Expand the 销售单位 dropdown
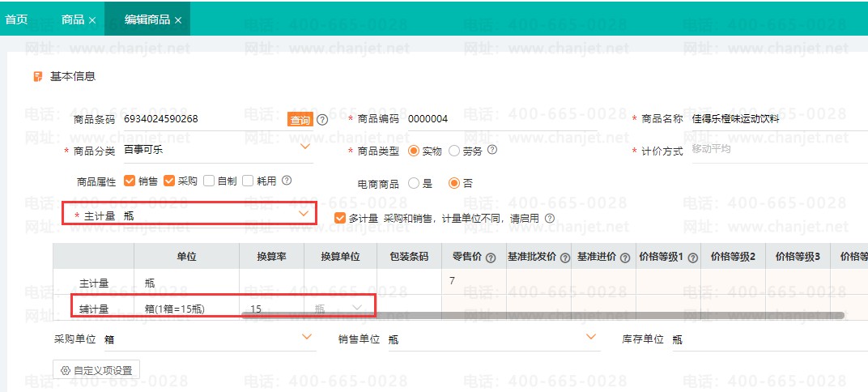 click(589, 337)
